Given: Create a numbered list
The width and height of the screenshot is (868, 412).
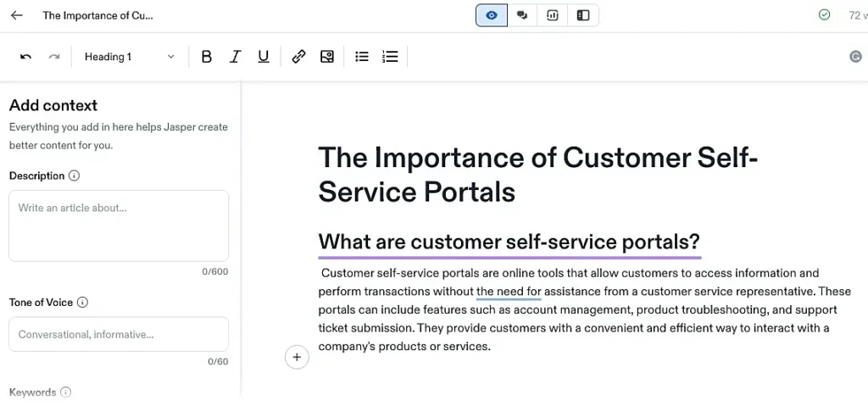Looking at the screenshot, I should click(390, 57).
